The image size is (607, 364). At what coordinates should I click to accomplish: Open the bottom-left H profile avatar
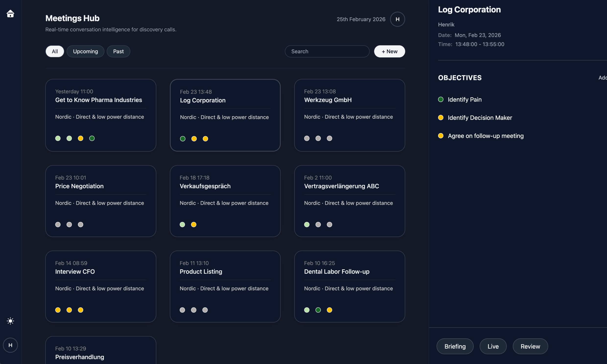10,345
